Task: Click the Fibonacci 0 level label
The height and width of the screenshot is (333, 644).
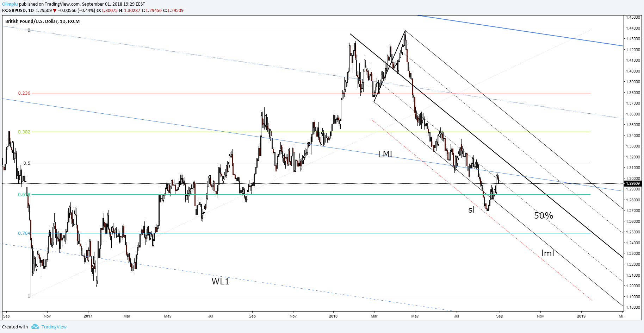Action: (x=29, y=30)
